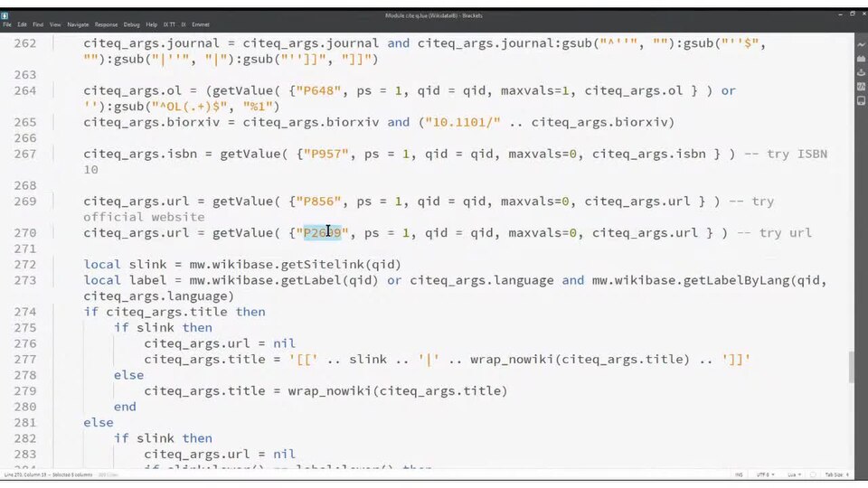Open the Navigate menu
This screenshot has height=488, width=868.
click(78, 24)
